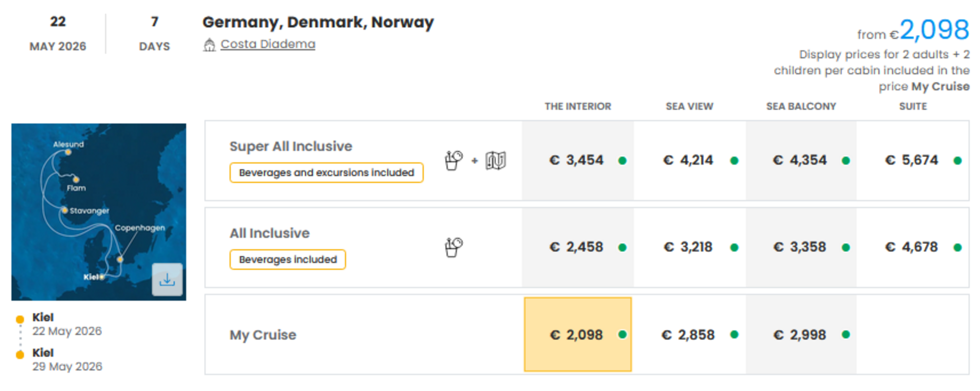Pick All Inclusive Interior price € 2,458

point(577,247)
